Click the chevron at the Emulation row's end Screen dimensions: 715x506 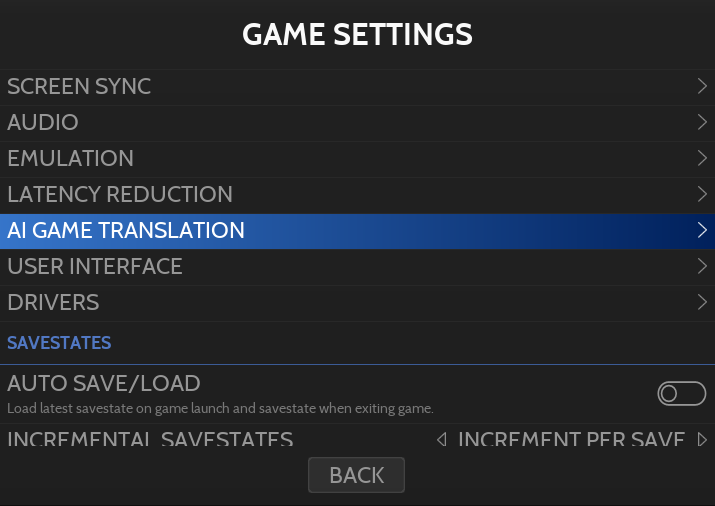click(x=702, y=158)
